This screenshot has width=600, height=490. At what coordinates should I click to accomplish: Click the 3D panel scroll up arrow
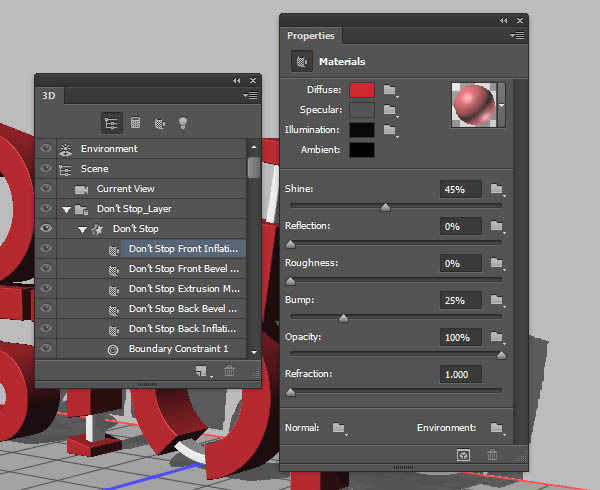click(253, 147)
